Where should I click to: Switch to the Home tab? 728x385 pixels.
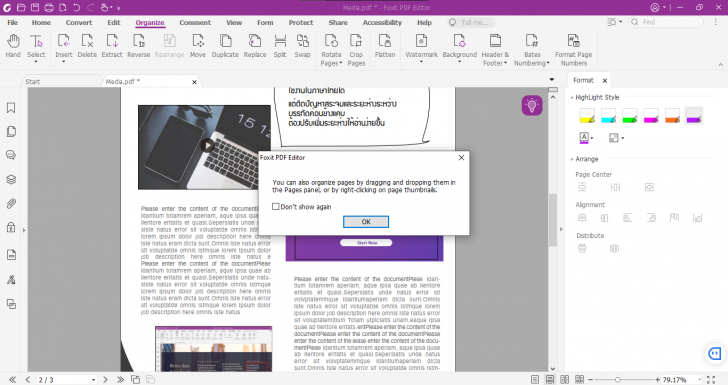pos(41,22)
